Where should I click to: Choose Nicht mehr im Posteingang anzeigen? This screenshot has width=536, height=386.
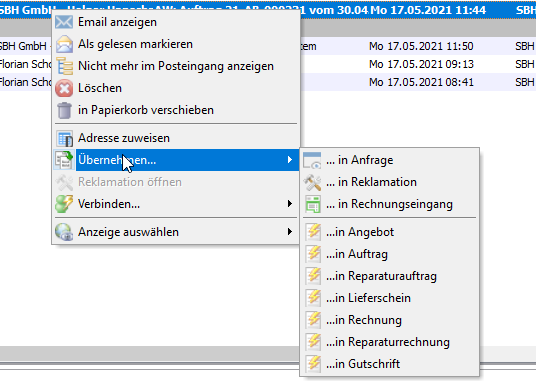coord(176,66)
